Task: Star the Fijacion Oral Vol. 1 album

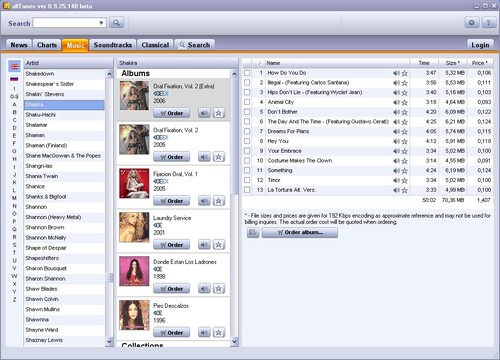Action: coord(219,201)
